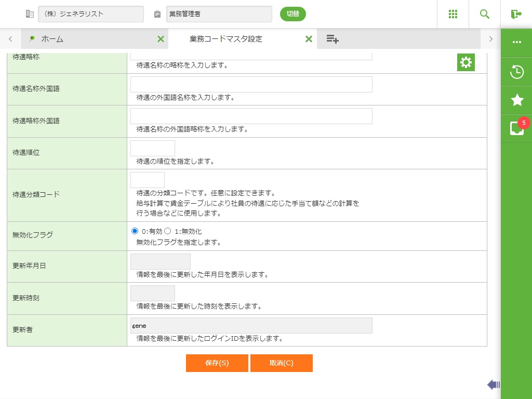Open the inbox icon with badge 5
Viewport: 532px width, 399px height.
click(x=517, y=128)
